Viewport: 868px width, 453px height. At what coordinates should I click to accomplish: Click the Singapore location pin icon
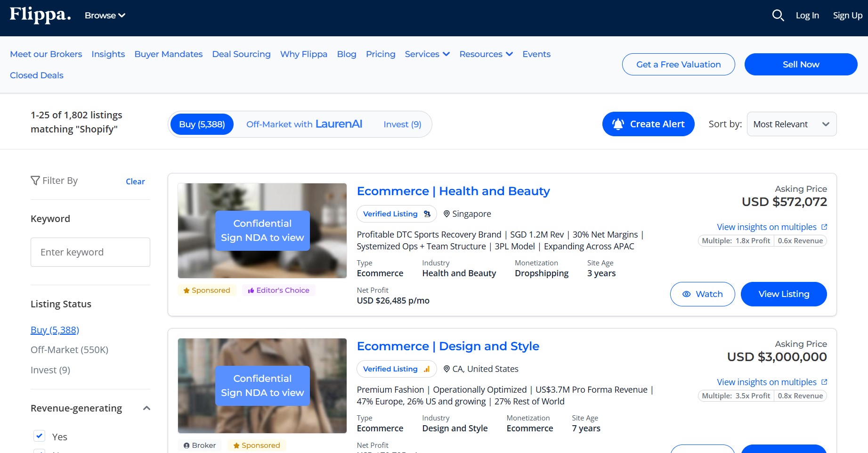(x=446, y=214)
